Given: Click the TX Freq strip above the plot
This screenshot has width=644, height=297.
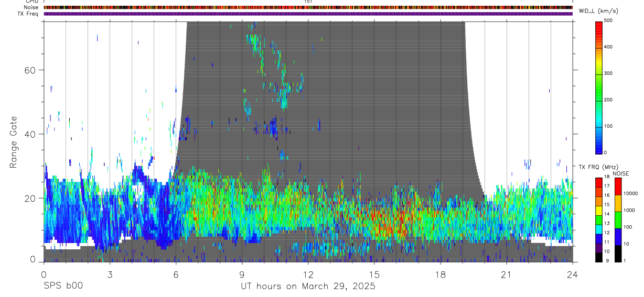Looking at the screenshot, I should (308, 14).
